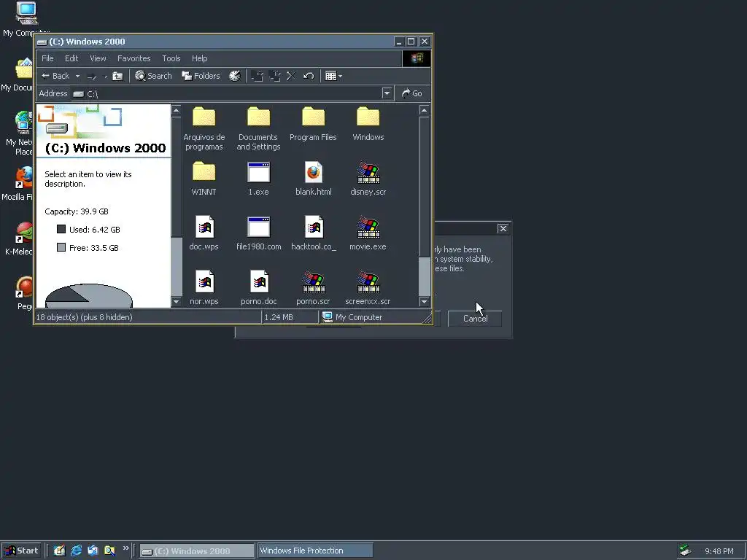Select the Windows folder
747x560 pixels.
pyautogui.click(x=368, y=124)
